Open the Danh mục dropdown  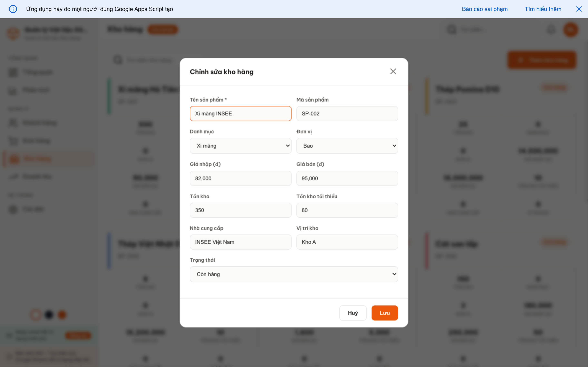(x=240, y=146)
